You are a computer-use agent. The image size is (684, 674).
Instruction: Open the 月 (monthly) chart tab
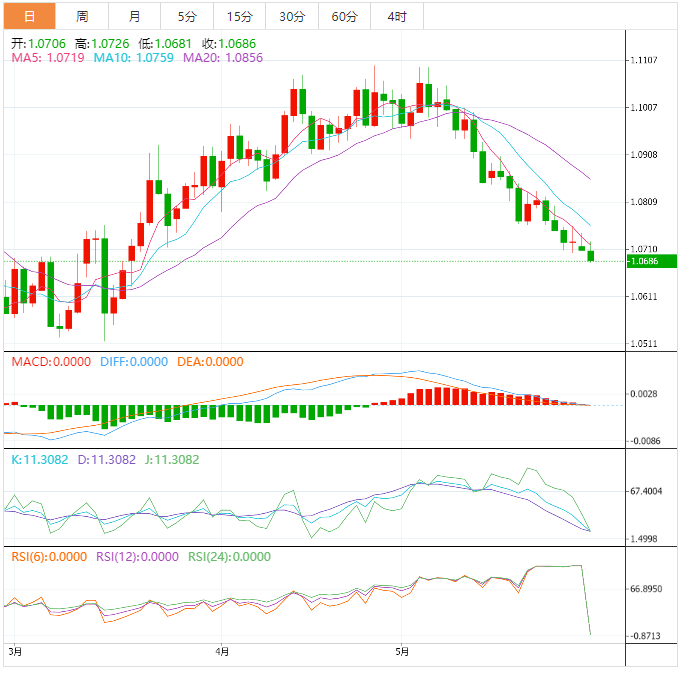tap(135, 17)
